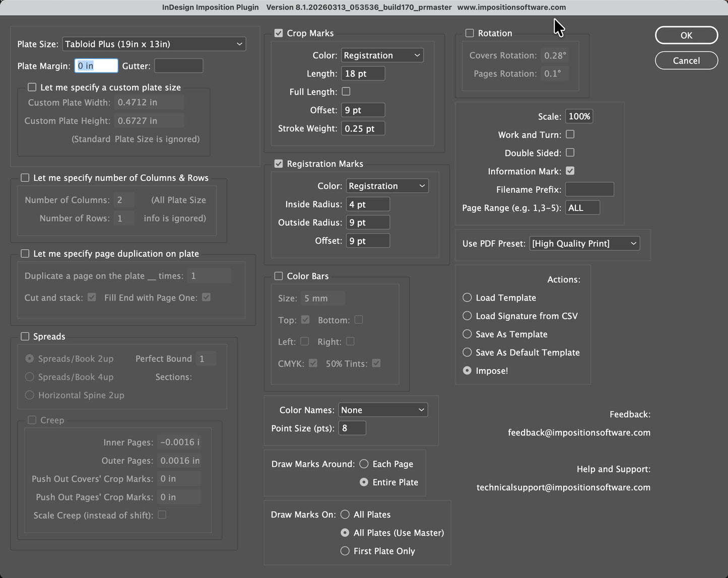Click the Cancel button
Screen dimensions: 728x578
686,60
